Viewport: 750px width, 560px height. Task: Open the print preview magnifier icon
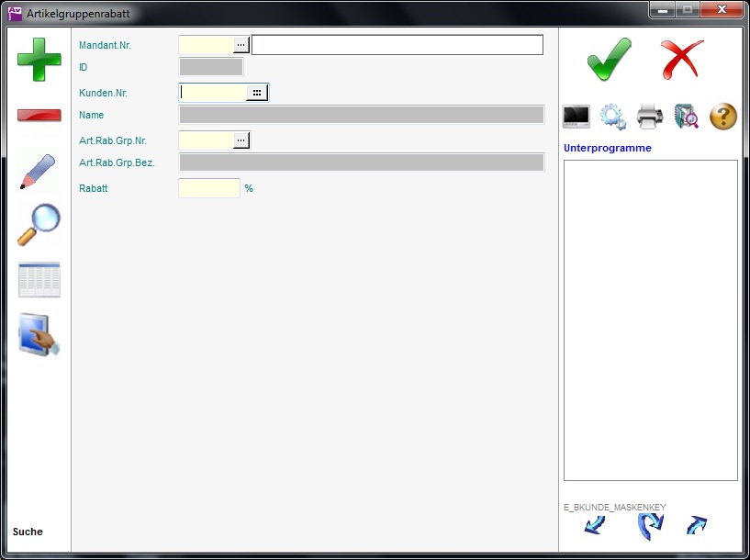[687, 117]
